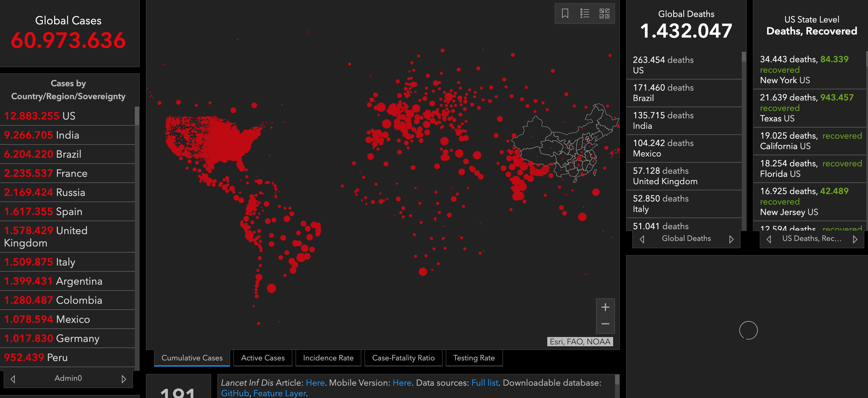Open the map bookmarks icon

coord(565,14)
